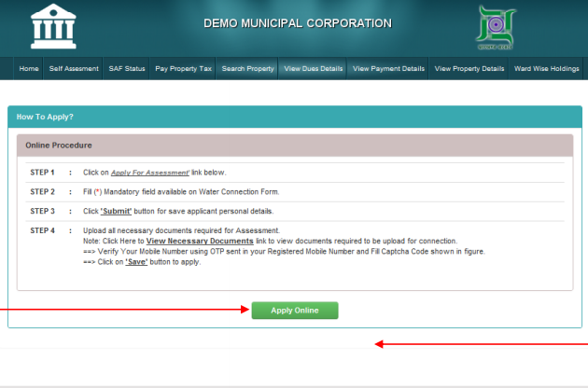Select Pay Property Tax menu
The height and width of the screenshot is (388, 588).
coord(183,69)
